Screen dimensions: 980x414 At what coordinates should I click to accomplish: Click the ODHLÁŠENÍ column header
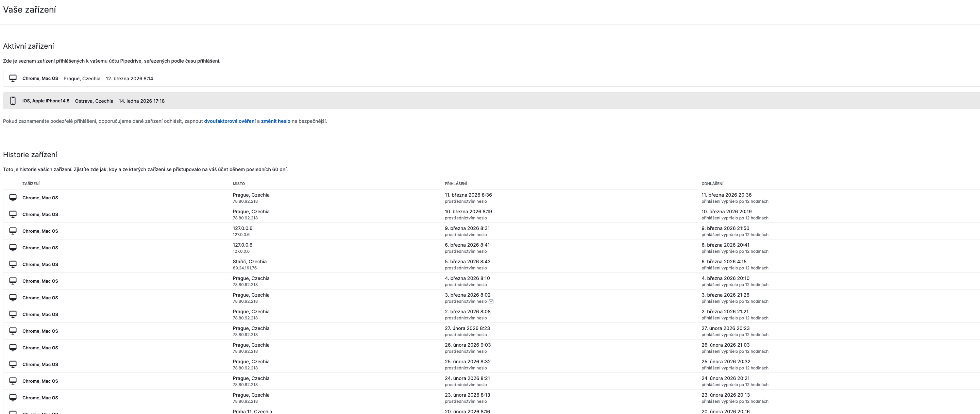click(712, 184)
